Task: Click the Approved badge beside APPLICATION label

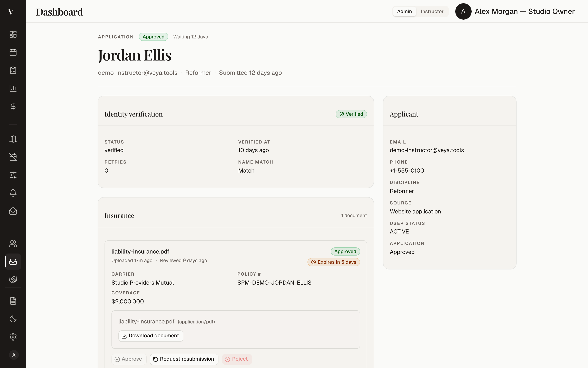Action: (153, 37)
